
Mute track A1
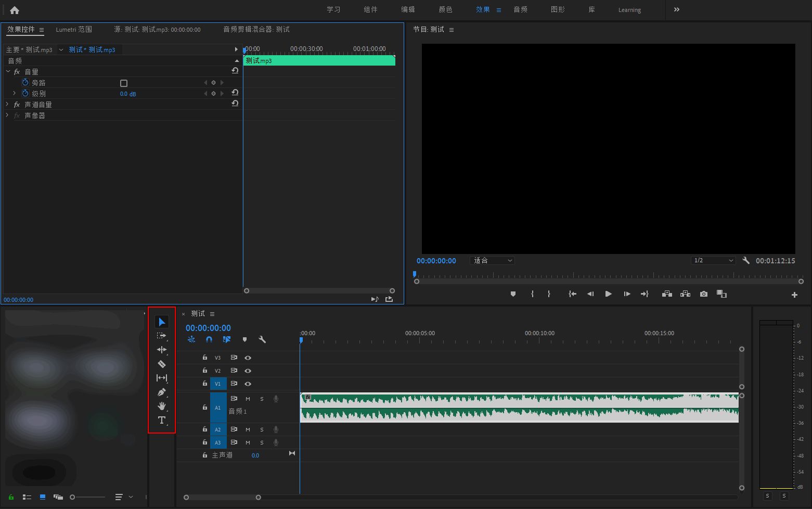(x=248, y=399)
